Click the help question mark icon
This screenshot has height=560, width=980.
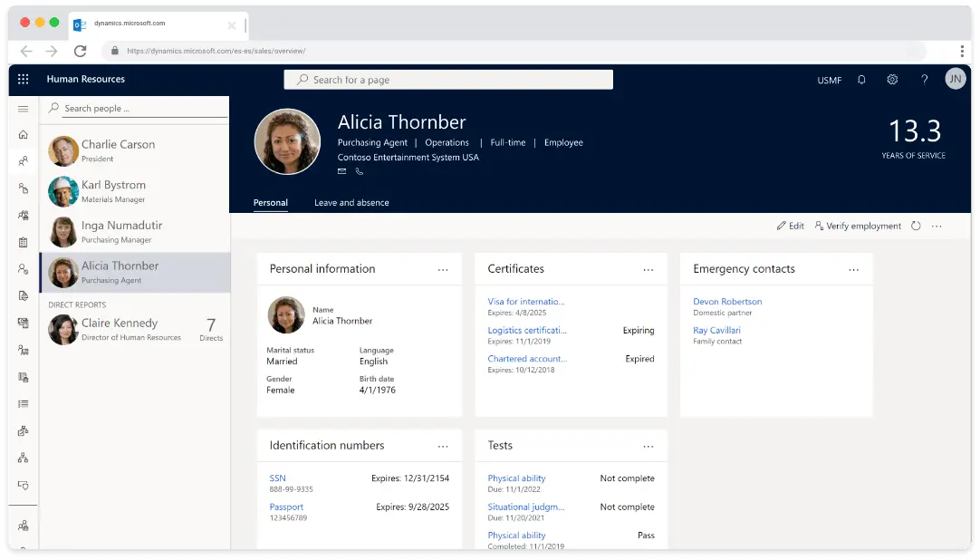coord(924,80)
